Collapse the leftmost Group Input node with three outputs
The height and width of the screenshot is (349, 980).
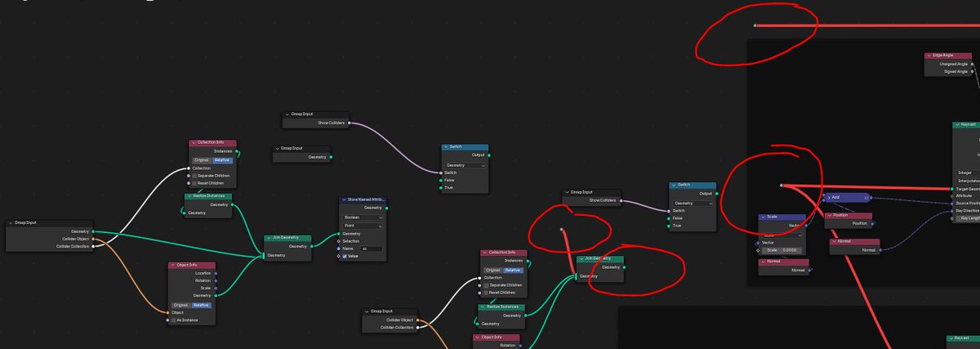pos(10,222)
